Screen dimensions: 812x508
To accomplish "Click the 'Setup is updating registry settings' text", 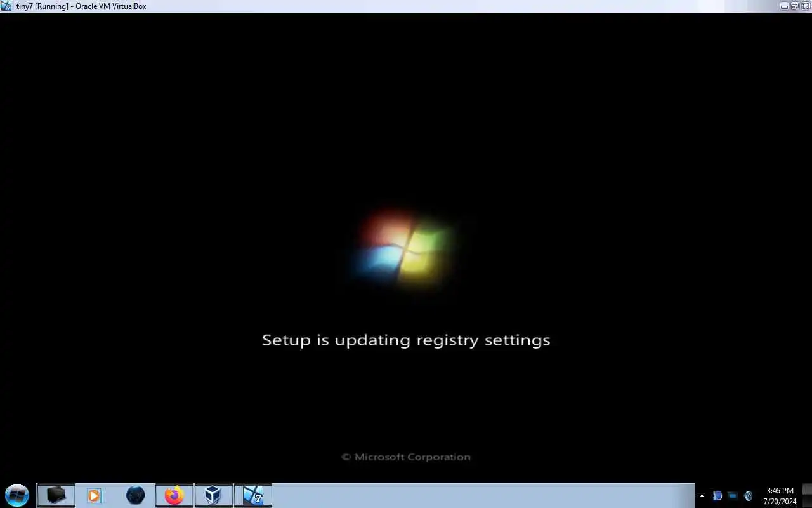I will pos(406,340).
